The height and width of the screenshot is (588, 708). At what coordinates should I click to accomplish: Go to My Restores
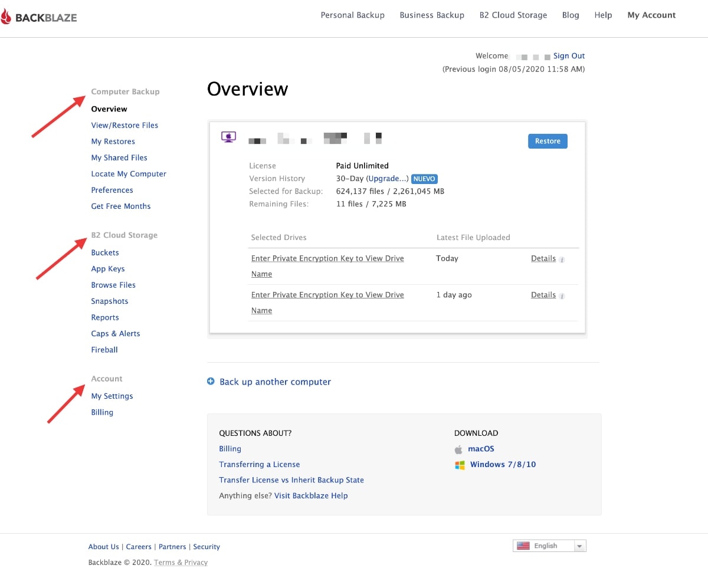click(113, 142)
